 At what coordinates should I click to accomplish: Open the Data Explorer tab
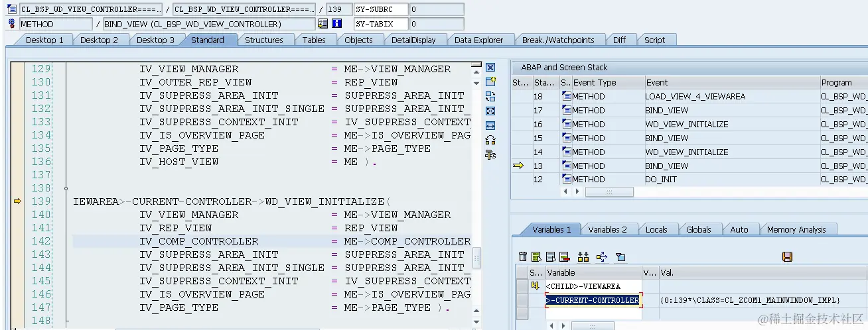(x=478, y=40)
